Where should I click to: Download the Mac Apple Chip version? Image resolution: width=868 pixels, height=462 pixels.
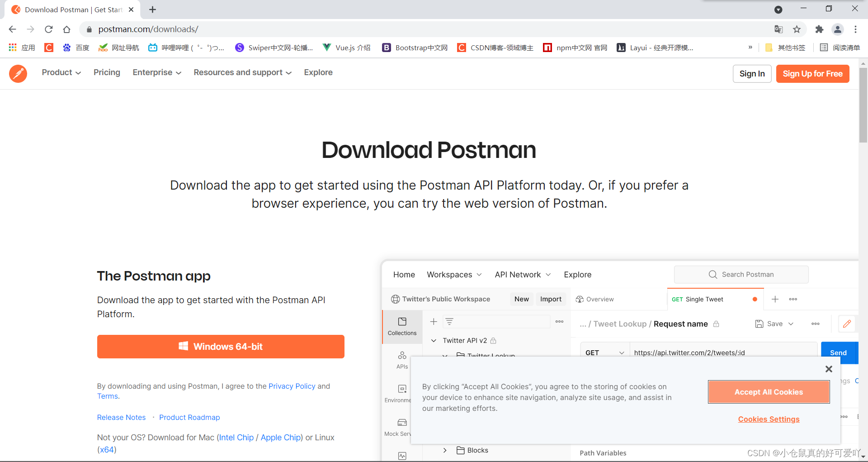coord(281,438)
